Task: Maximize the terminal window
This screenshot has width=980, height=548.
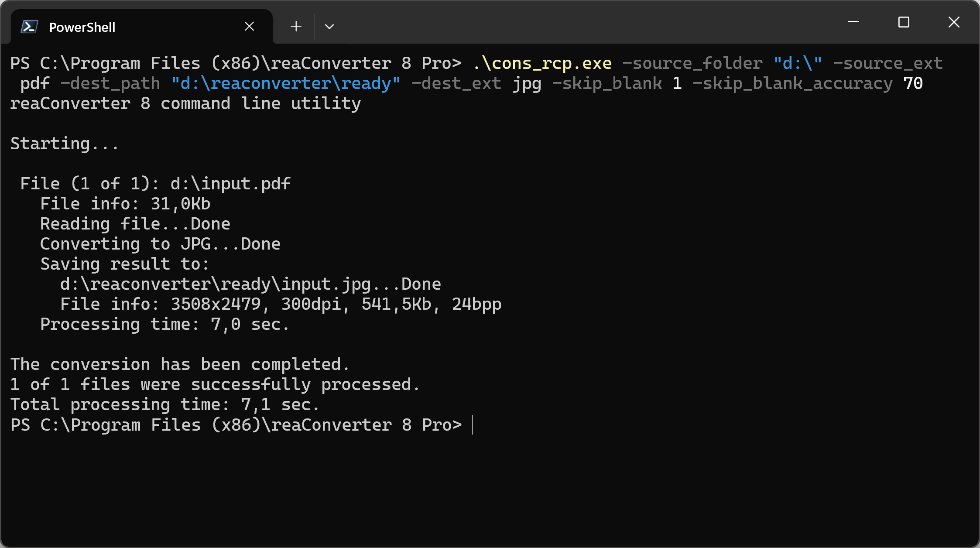Action: tap(904, 22)
